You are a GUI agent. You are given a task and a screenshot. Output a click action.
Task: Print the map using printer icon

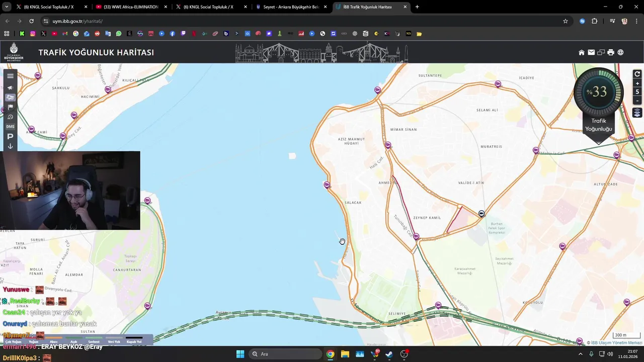click(611, 52)
